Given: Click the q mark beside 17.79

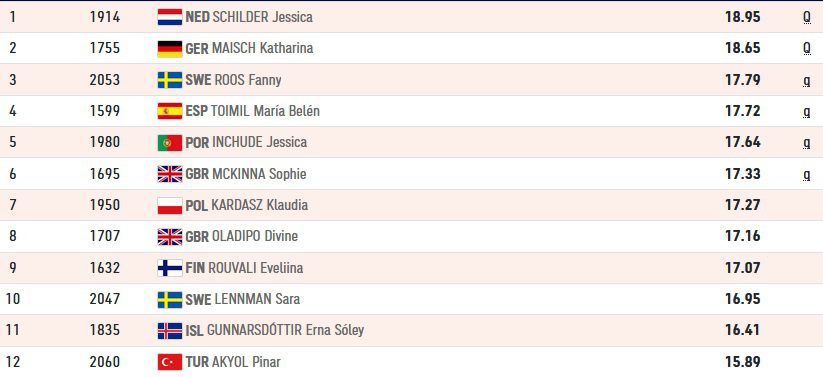Looking at the screenshot, I should point(807,81).
